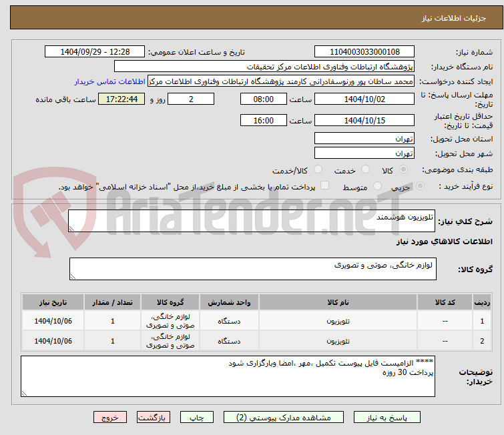Click the delivery city field 'تهران'
Screen dimensions: 504x435
point(364,153)
